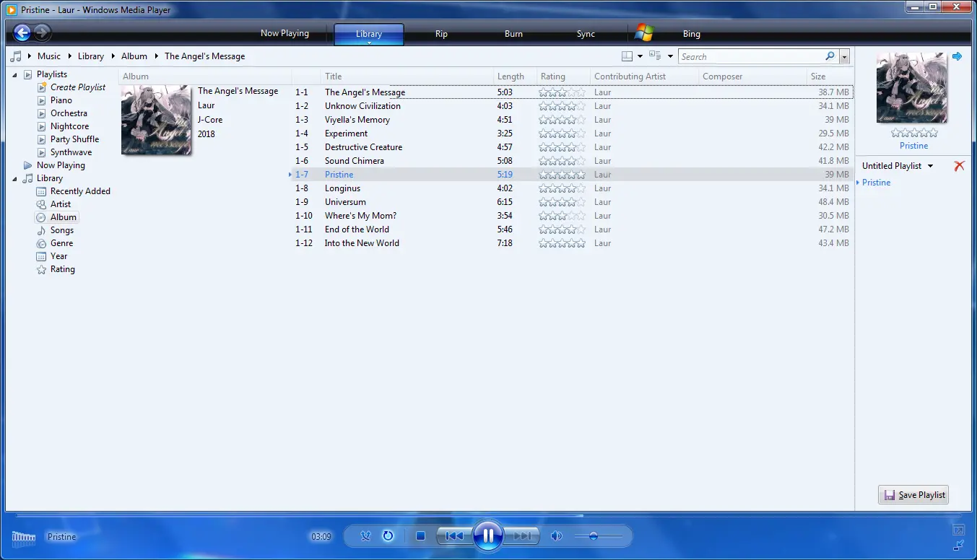The height and width of the screenshot is (560, 977).
Task: Switch to compact mode icon bottom-right
Action: (x=958, y=545)
